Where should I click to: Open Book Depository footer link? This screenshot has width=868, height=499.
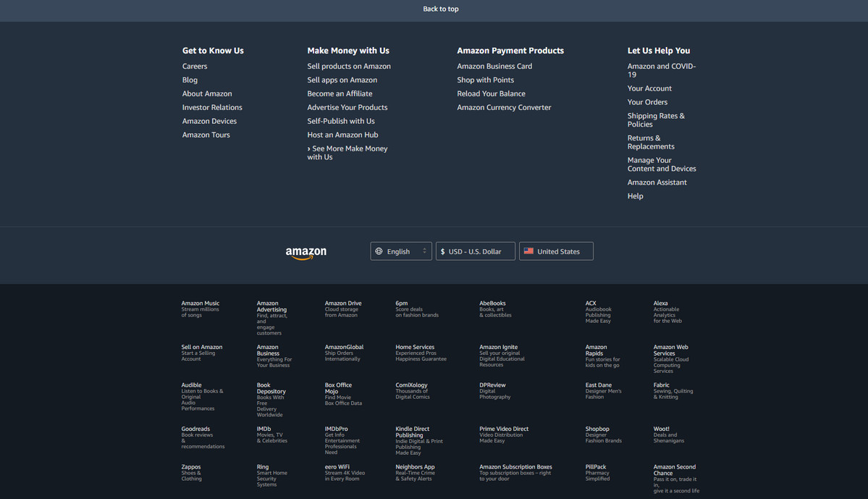[271, 400]
